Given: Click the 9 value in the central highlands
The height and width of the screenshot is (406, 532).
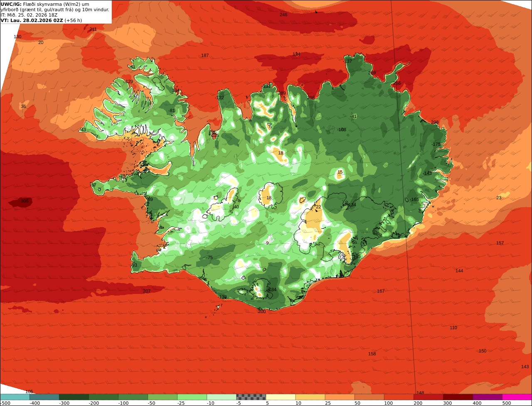Looking at the screenshot, I should 267,243.
